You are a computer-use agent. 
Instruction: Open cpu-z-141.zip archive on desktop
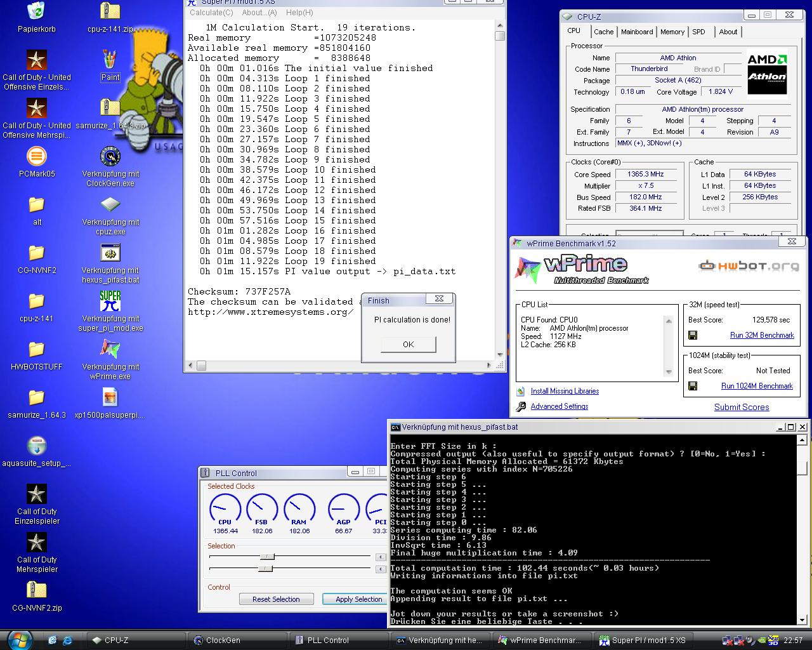110,17
